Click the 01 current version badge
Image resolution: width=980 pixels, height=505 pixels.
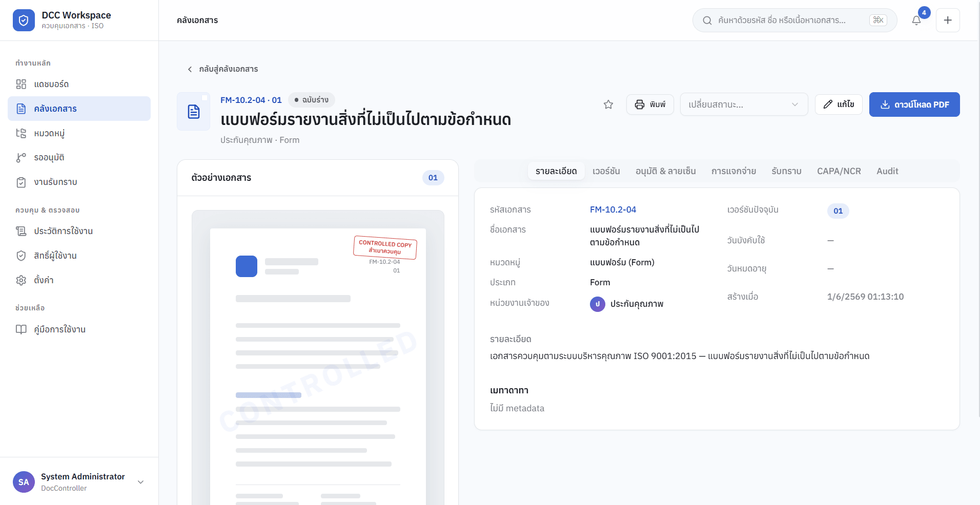tap(838, 211)
